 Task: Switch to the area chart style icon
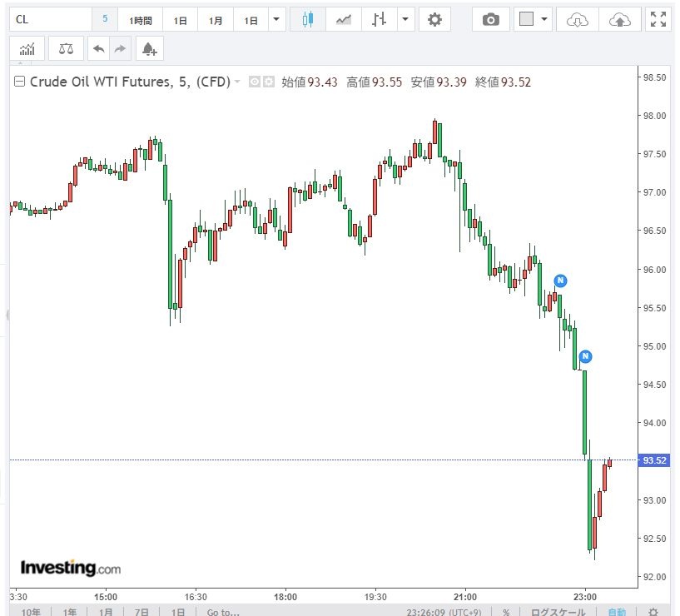point(343,19)
